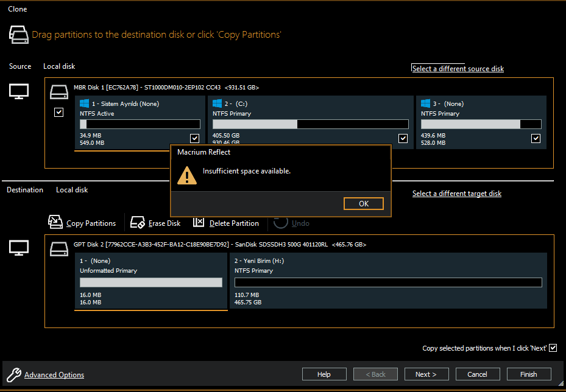Uncheck partition 1 Sistem Ayrıldı checkbox

pyautogui.click(x=194, y=138)
